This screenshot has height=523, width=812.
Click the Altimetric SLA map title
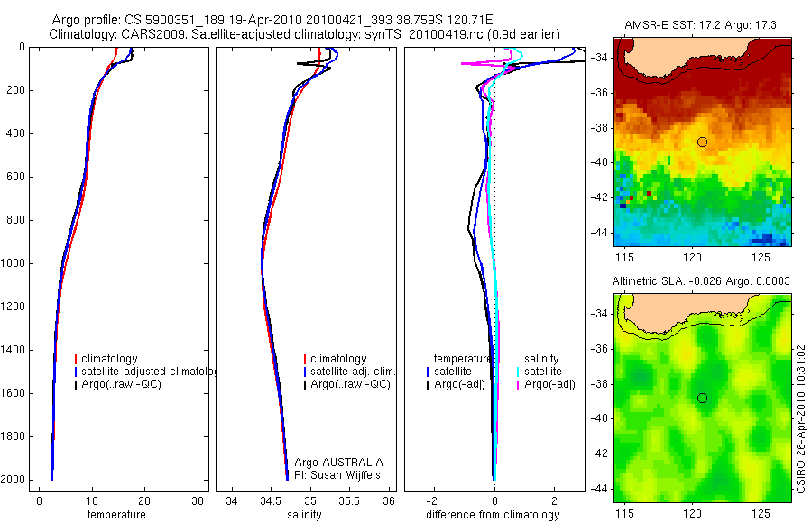click(x=701, y=281)
